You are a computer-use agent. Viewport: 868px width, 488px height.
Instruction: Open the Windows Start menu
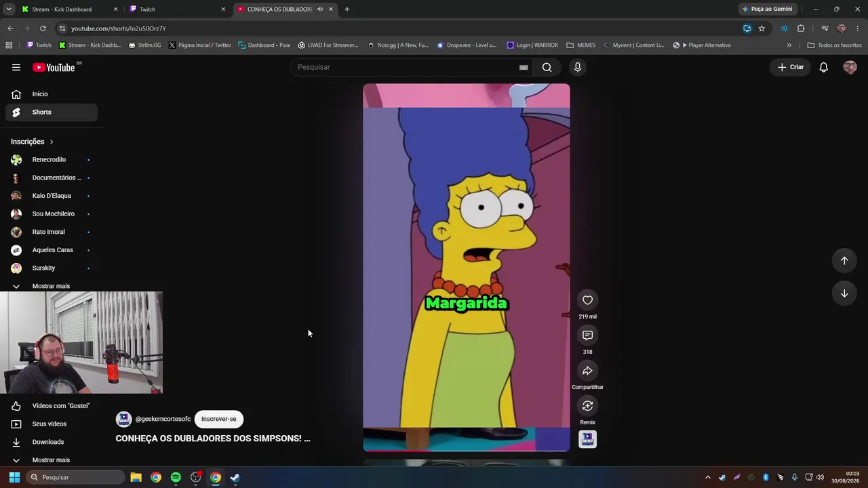14,477
